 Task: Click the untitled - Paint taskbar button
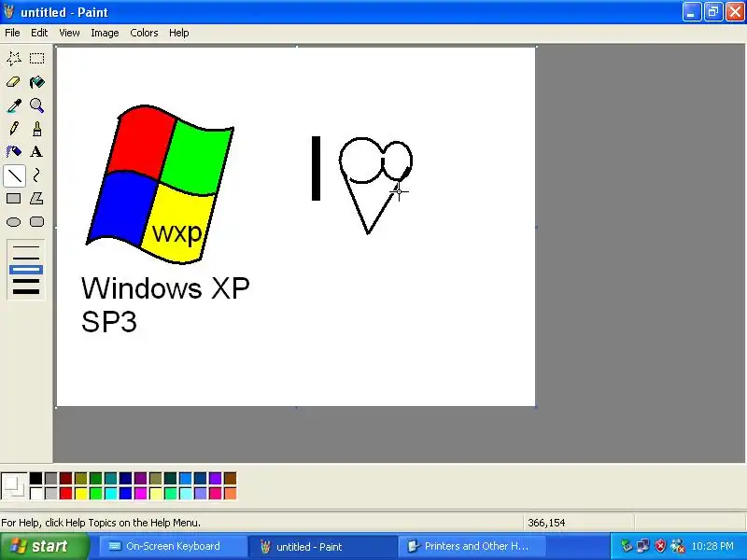pos(322,546)
